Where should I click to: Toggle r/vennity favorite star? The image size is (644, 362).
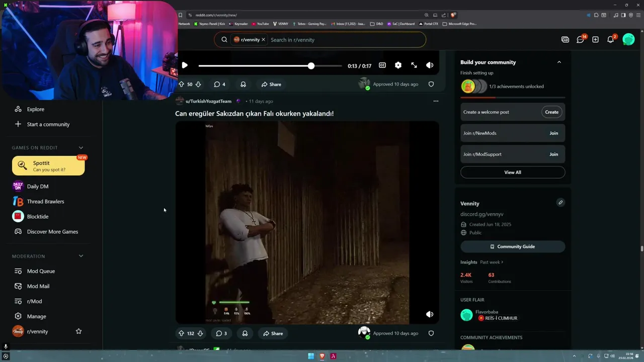pyautogui.click(x=78, y=331)
